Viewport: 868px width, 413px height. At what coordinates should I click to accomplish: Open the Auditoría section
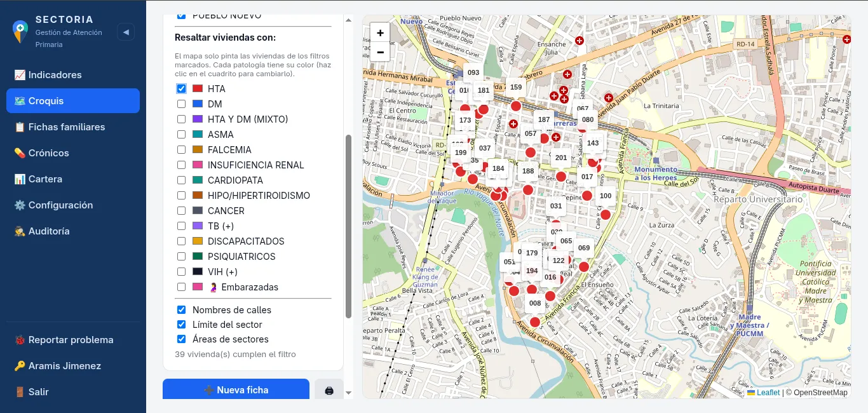coord(73,231)
